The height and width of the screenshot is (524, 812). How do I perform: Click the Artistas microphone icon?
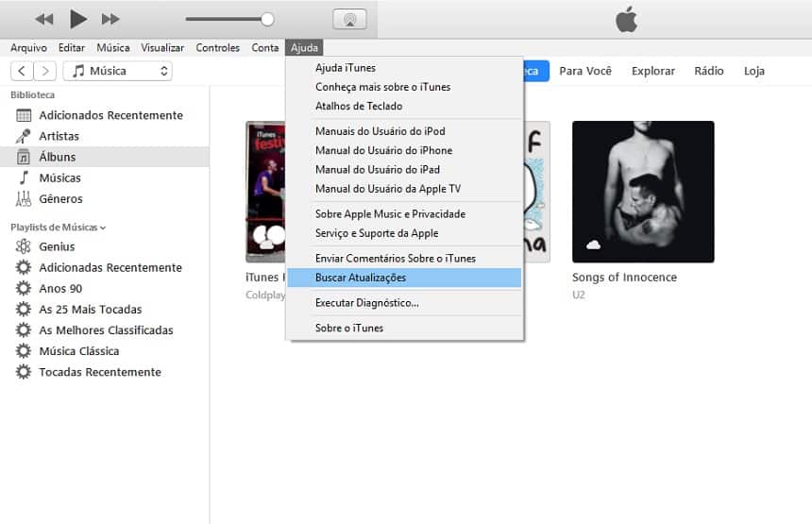[x=24, y=136]
